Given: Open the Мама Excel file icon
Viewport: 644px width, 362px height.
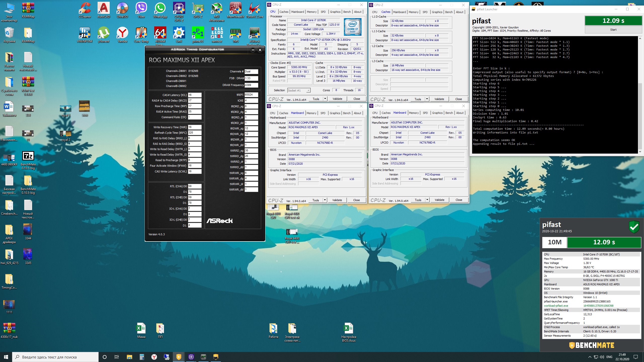Looking at the screenshot, I should click(141, 330).
